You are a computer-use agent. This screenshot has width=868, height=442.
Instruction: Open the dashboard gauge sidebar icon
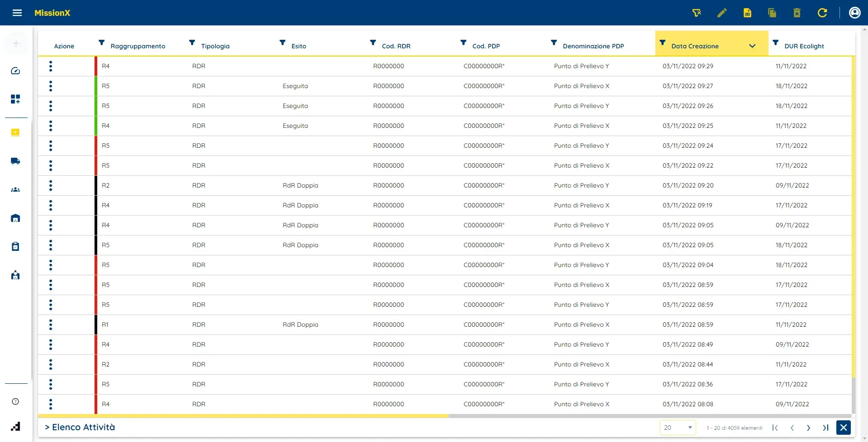[15, 71]
